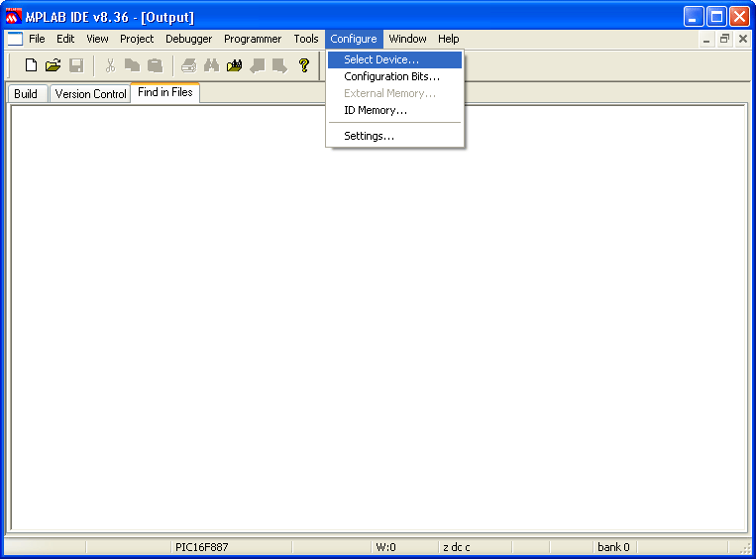Click the New File toolbar icon
This screenshot has height=559, width=756.
[31, 65]
